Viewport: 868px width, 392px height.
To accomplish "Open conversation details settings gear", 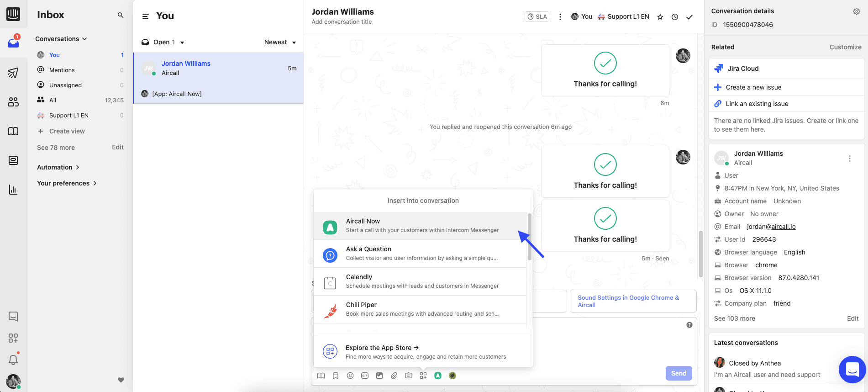I will tap(857, 11).
